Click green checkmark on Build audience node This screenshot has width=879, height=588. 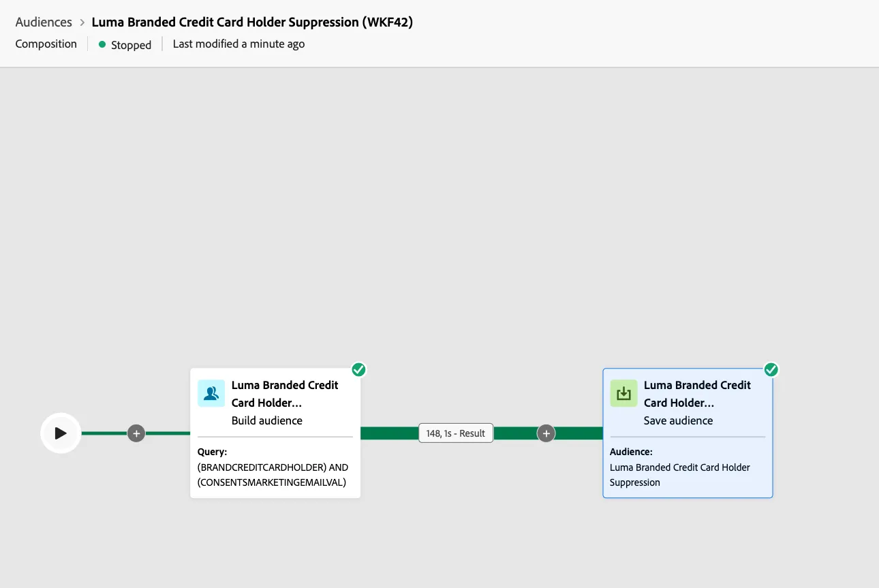[x=359, y=369]
